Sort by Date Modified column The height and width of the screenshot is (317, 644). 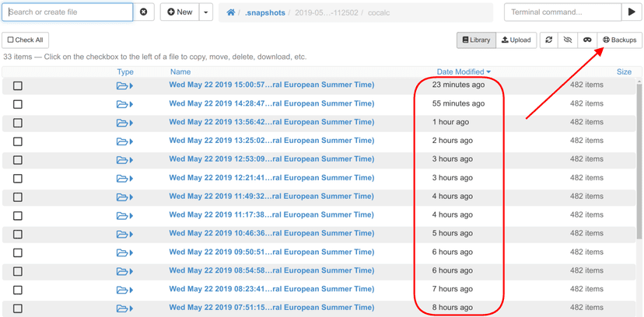(x=463, y=71)
